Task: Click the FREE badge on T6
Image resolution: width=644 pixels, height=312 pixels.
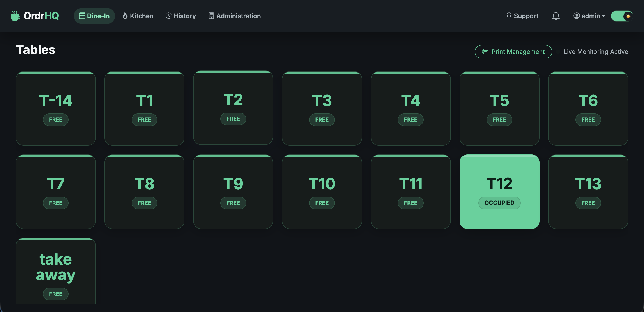Action: pyautogui.click(x=588, y=119)
